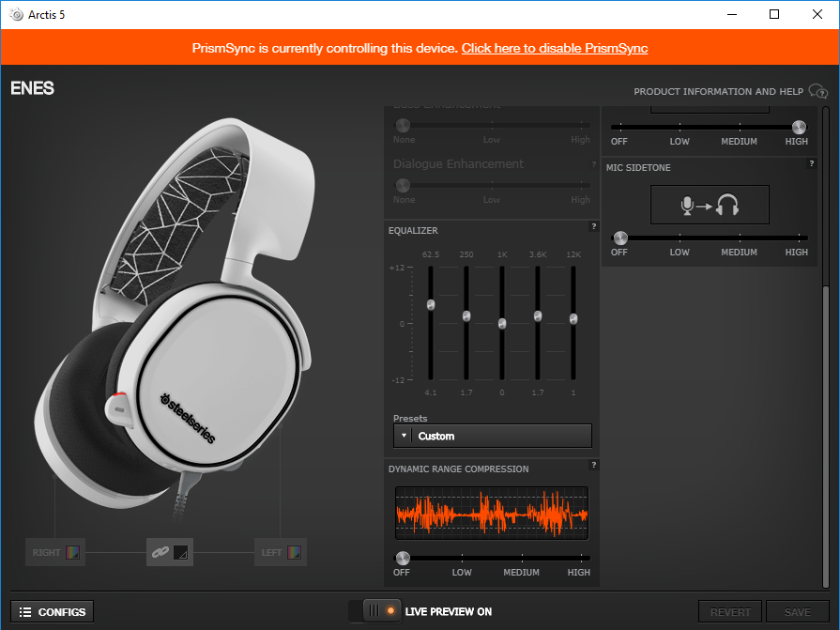Click the mic-to-headphones sidetone illustration

click(x=710, y=205)
